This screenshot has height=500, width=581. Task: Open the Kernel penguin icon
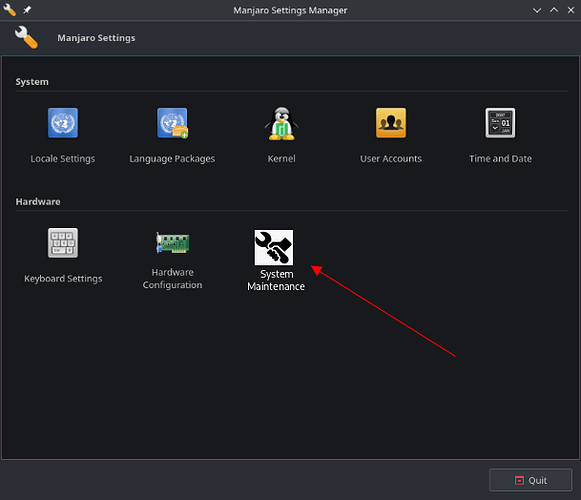pos(282,123)
